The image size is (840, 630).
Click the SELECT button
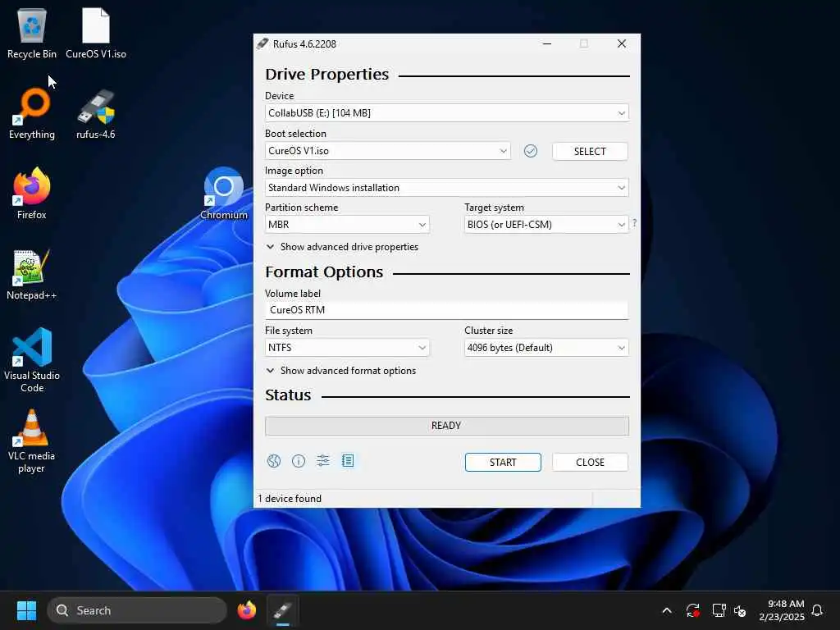click(590, 152)
